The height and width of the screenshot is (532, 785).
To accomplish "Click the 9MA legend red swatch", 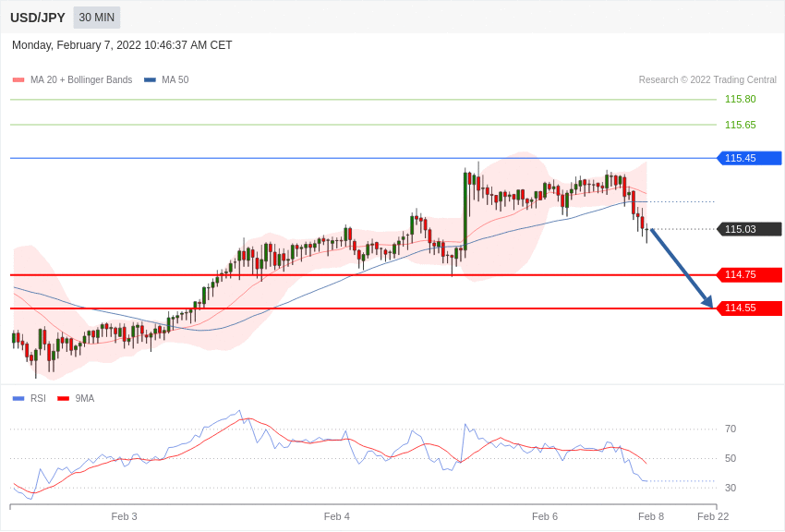I will coord(63,399).
